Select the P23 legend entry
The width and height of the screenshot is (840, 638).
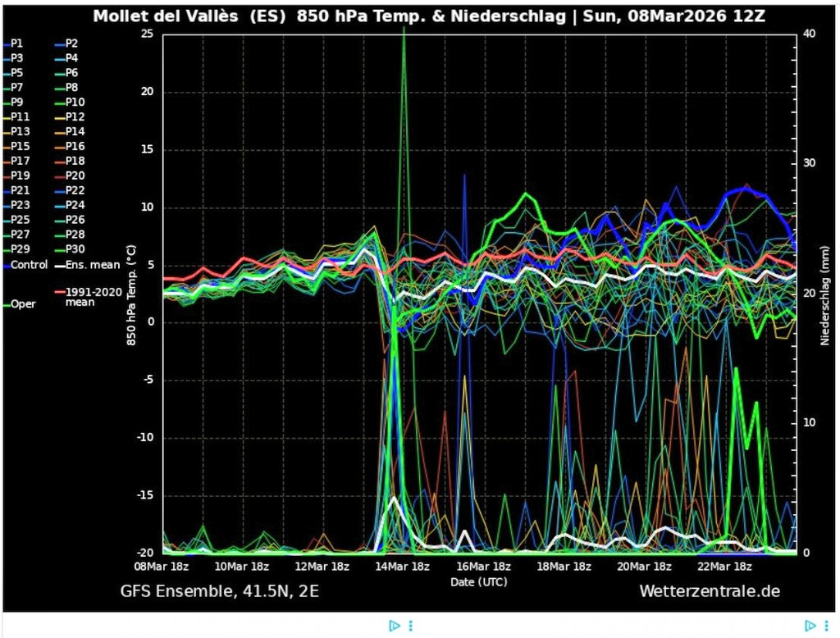(16, 205)
